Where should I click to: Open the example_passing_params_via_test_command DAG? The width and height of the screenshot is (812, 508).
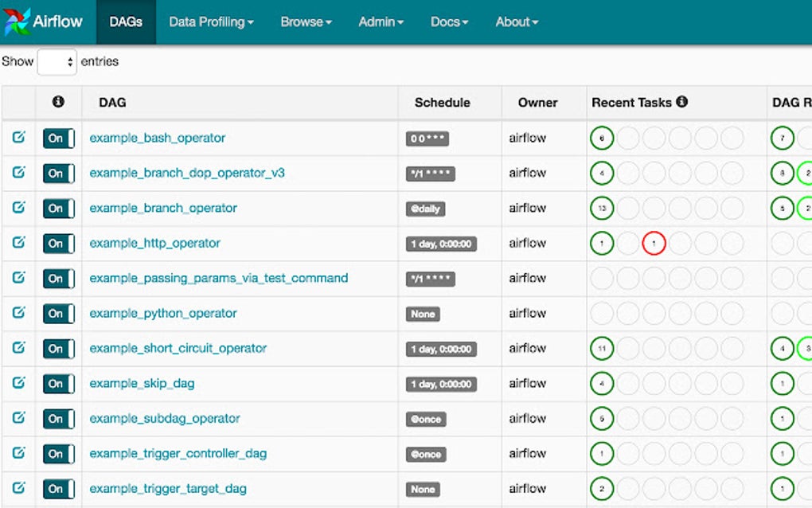pyautogui.click(x=220, y=278)
